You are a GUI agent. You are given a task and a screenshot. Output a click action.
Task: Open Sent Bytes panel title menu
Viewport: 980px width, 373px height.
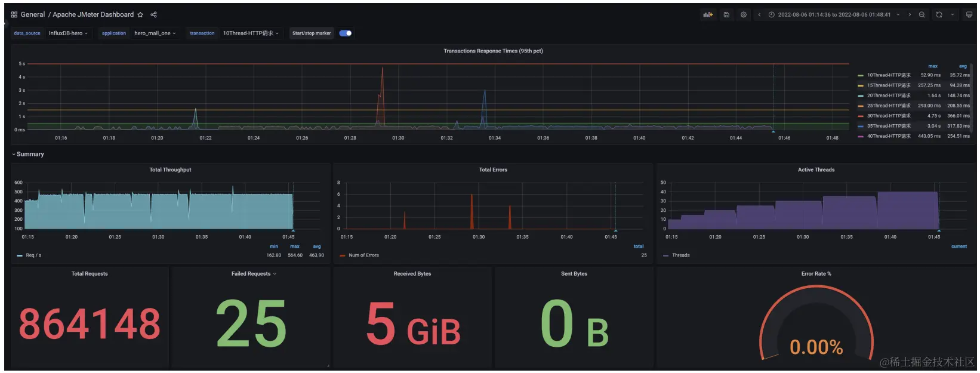coord(574,274)
